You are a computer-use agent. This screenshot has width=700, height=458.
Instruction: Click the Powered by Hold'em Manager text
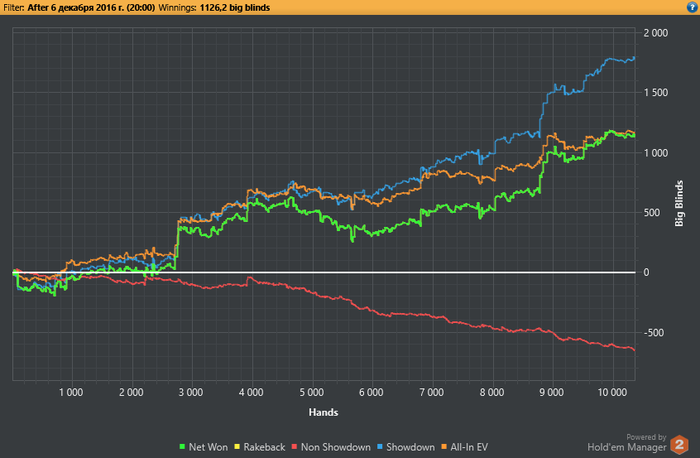(x=627, y=443)
